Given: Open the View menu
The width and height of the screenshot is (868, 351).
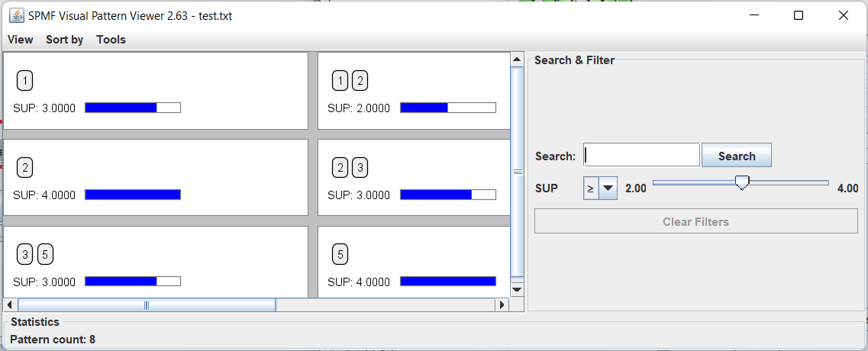Looking at the screenshot, I should click(x=21, y=40).
